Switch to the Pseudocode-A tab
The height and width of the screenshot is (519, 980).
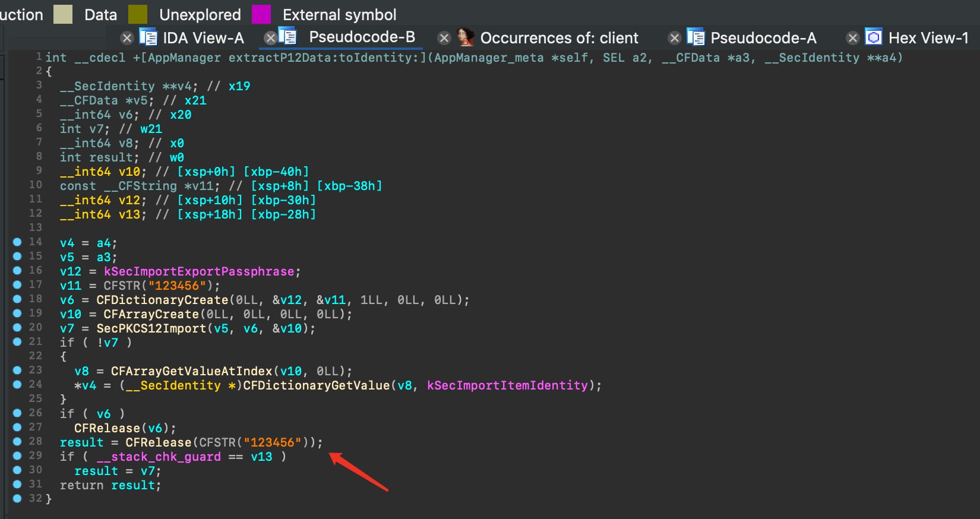(763, 38)
